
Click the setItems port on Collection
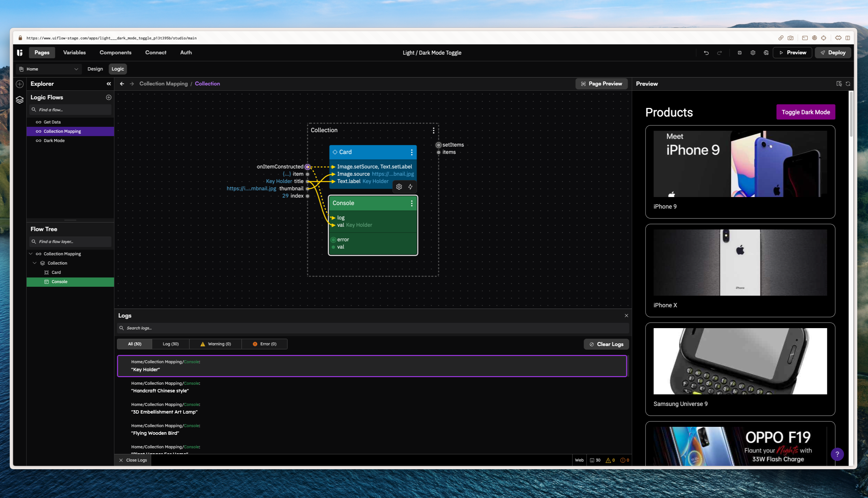click(x=439, y=145)
